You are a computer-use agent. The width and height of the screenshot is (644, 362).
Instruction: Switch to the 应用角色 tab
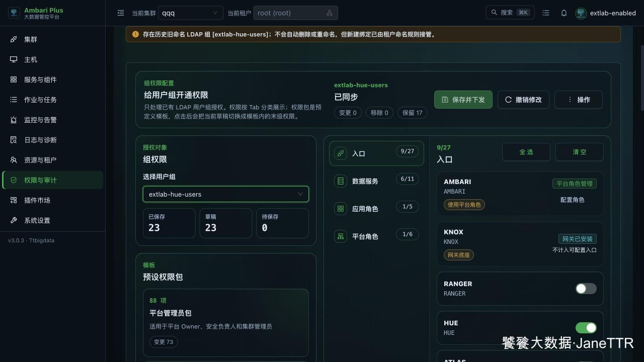pyautogui.click(x=376, y=209)
